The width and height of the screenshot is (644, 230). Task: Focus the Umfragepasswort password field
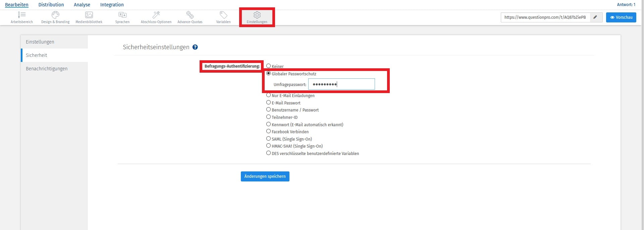(341, 84)
